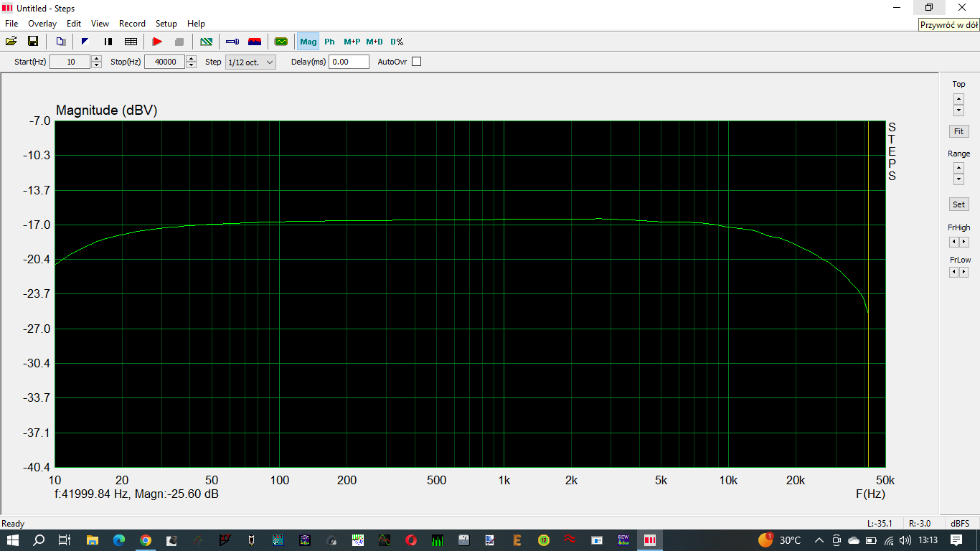Decrease Stop(Hz) with down spinner arrow
The image size is (980, 551).
(x=191, y=65)
